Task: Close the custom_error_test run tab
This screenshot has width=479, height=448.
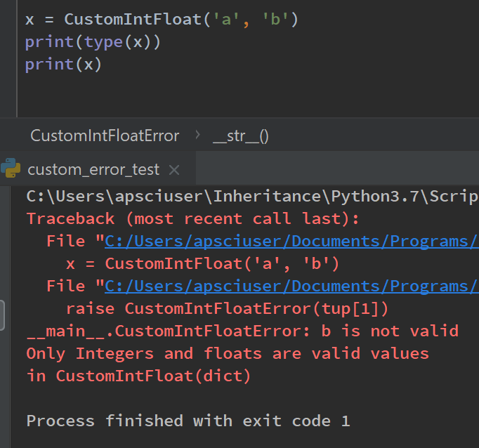Action: [x=175, y=170]
